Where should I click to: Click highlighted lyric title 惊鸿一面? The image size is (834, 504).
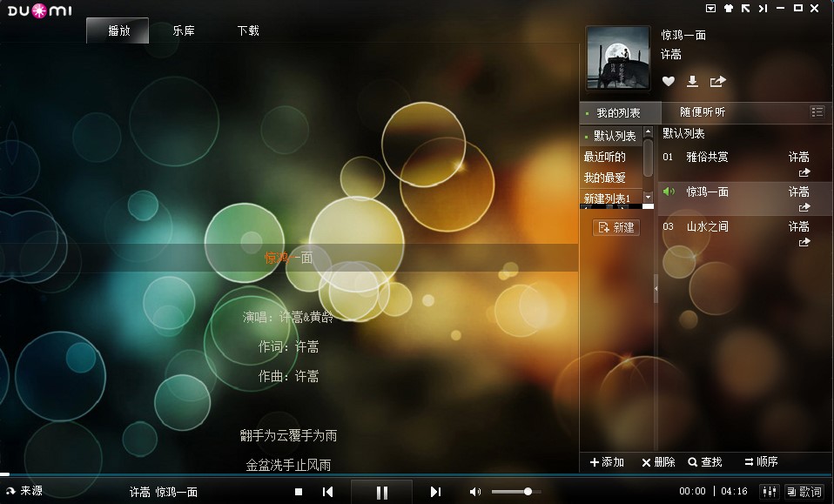288,258
